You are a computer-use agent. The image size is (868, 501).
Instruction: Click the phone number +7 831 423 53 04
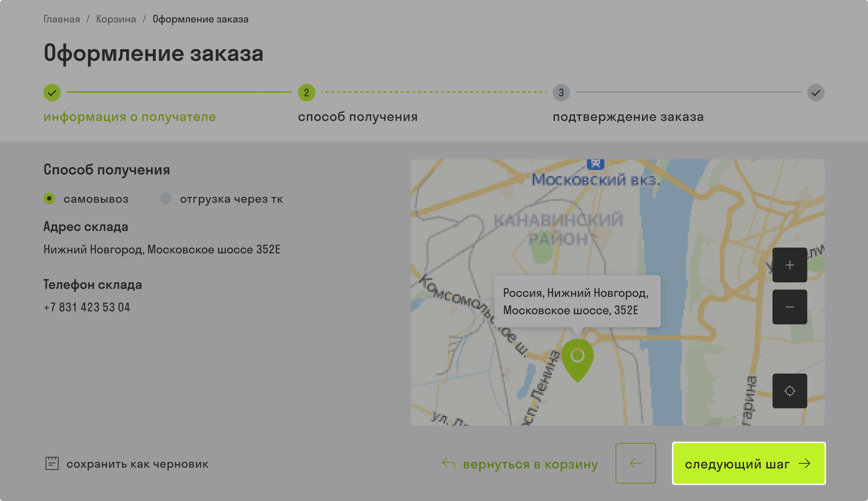87,307
